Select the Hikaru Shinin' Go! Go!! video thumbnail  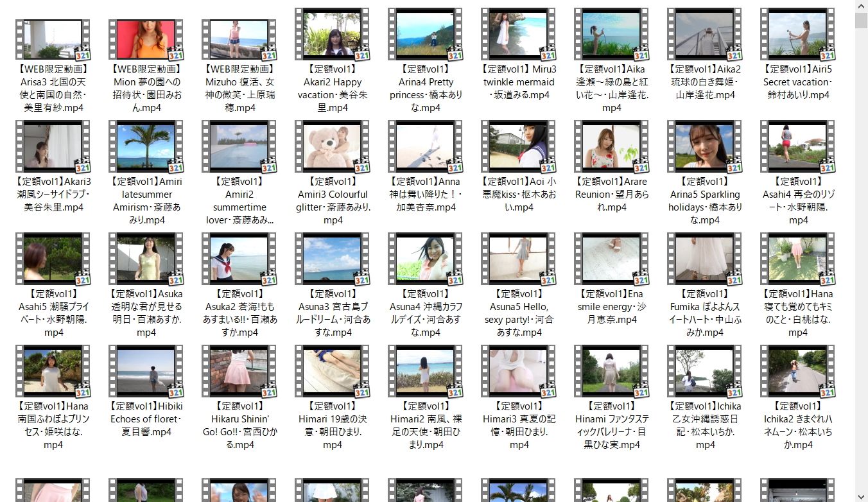[239, 371]
